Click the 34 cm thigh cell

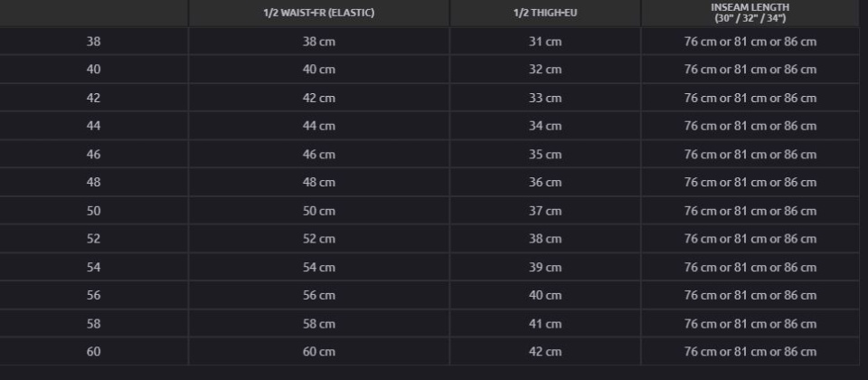pyautogui.click(x=545, y=126)
